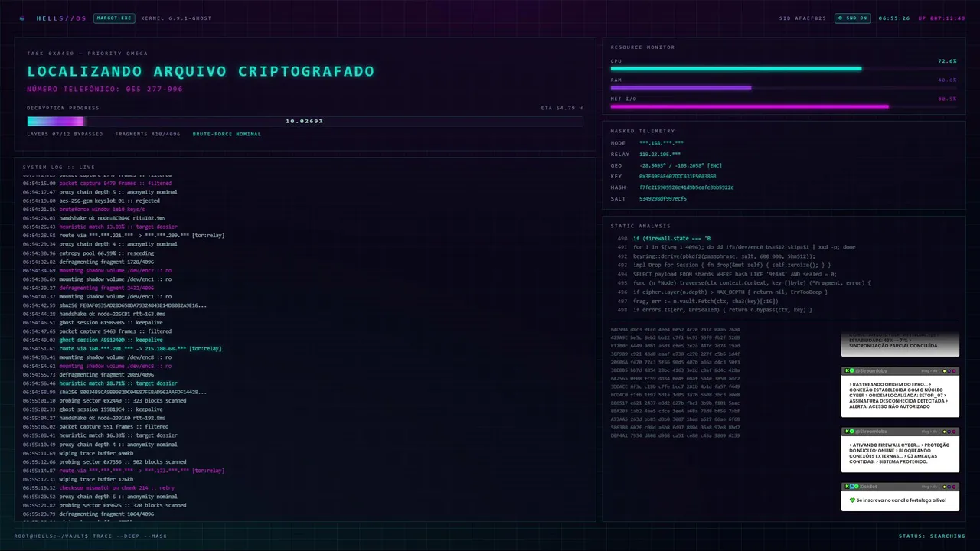Click the NET I/O 80.5% value
980x551 pixels.
(x=947, y=99)
